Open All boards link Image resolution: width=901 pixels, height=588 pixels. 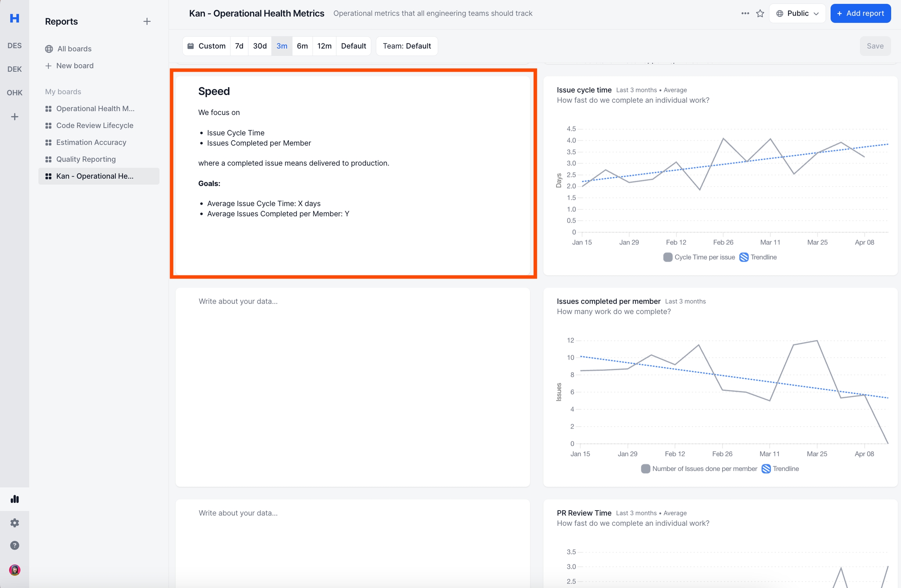74,49
